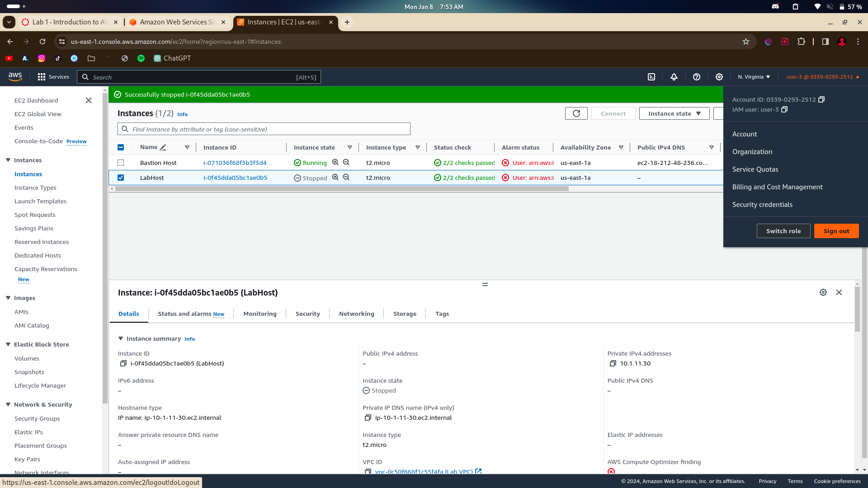Copy the Account ID using copy icon

(821, 99)
